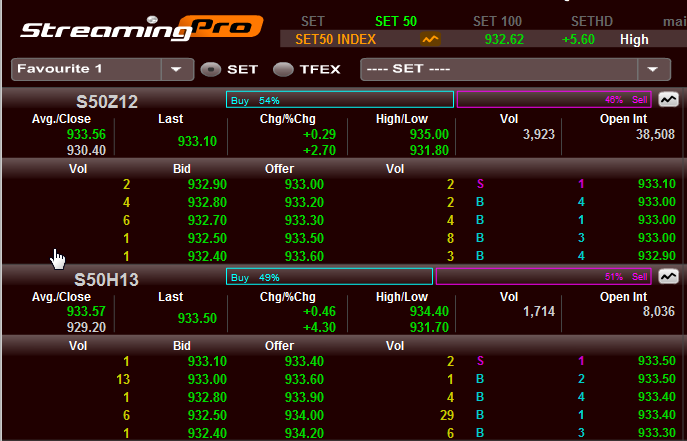Open chart icon for S50H13
This screenshot has height=441, width=687.
[x=668, y=277]
